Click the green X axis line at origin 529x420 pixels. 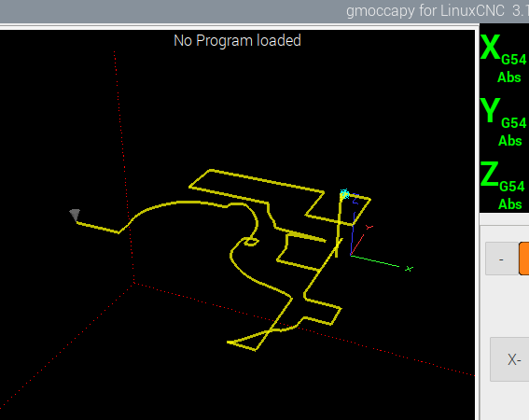(375, 261)
